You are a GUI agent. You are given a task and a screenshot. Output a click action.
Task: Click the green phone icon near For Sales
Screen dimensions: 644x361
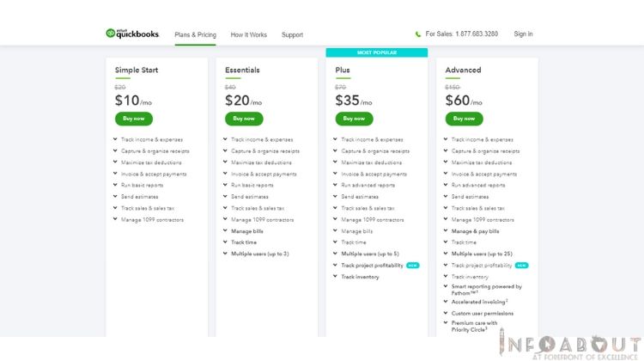[x=418, y=34]
